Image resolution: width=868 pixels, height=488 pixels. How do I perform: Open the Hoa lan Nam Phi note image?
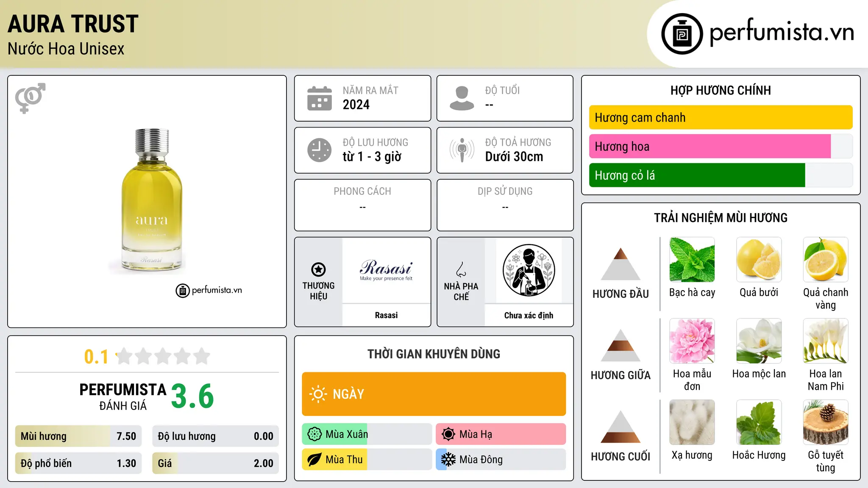tap(826, 341)
